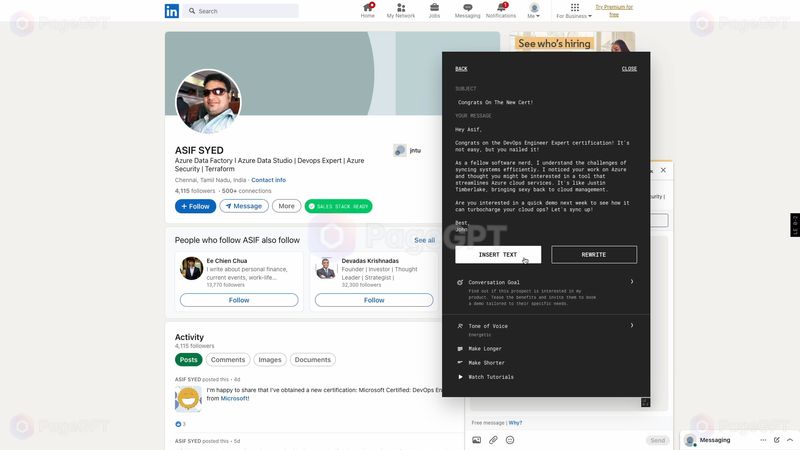Click the Search input field
Screen dimensions: 800x450
(x=242, y=11)
